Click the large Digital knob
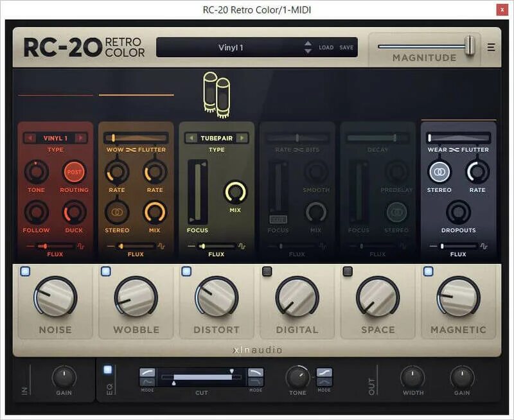Viewport: 514px width, 420px height. click(297, 297)
